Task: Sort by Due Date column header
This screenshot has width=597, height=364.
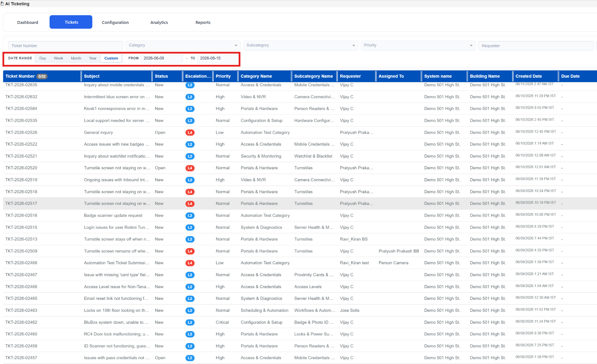Action: [570, 76]
